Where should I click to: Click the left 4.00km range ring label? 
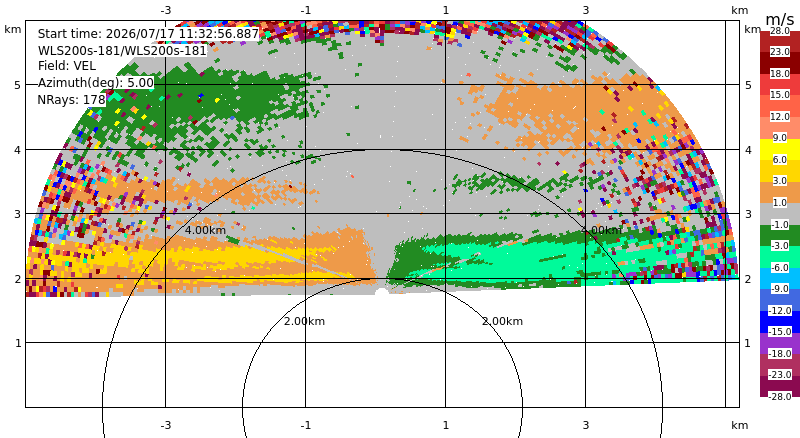tap(205, 230)
